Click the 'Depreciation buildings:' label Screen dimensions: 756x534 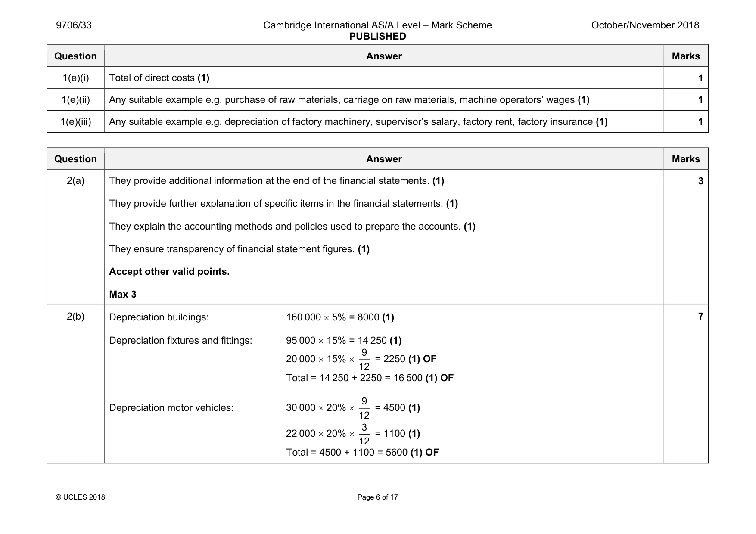(159, 317)
